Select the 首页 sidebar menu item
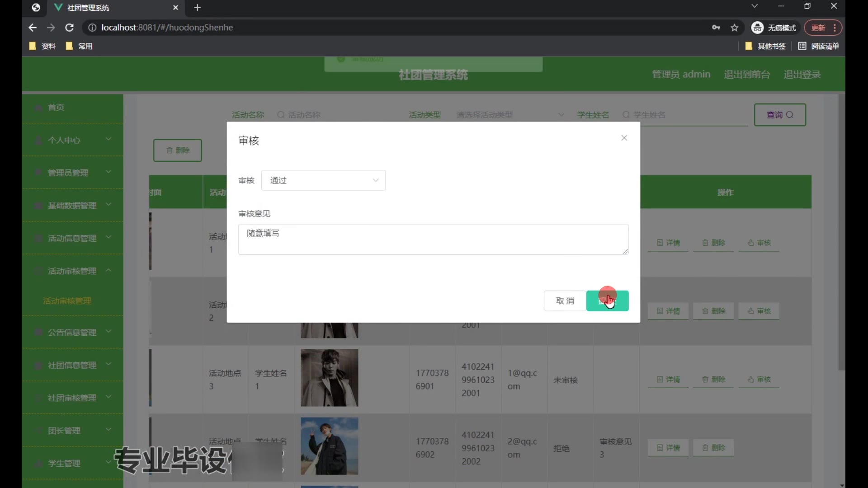 (x=56, y=107)
